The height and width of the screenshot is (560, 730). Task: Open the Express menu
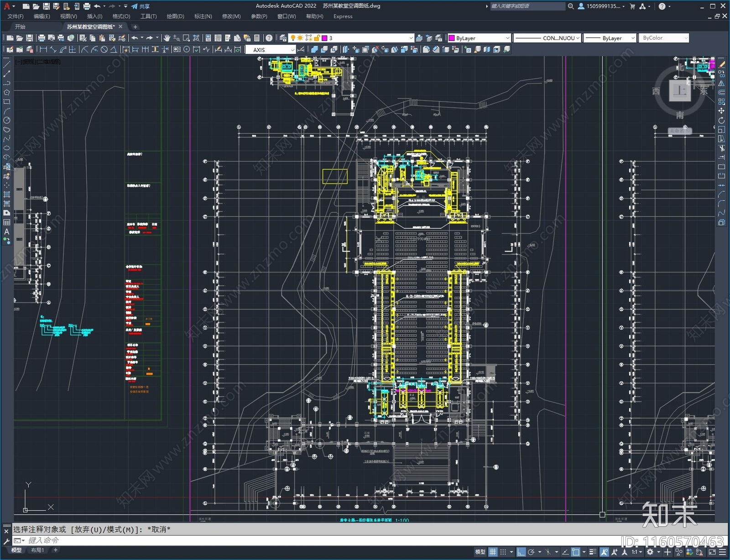click(343, 16)
